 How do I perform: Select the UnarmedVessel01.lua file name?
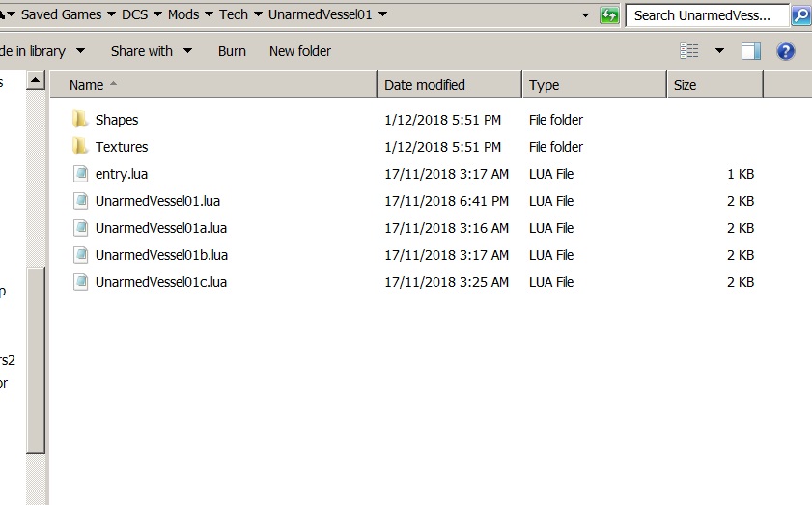pos(158,201)
